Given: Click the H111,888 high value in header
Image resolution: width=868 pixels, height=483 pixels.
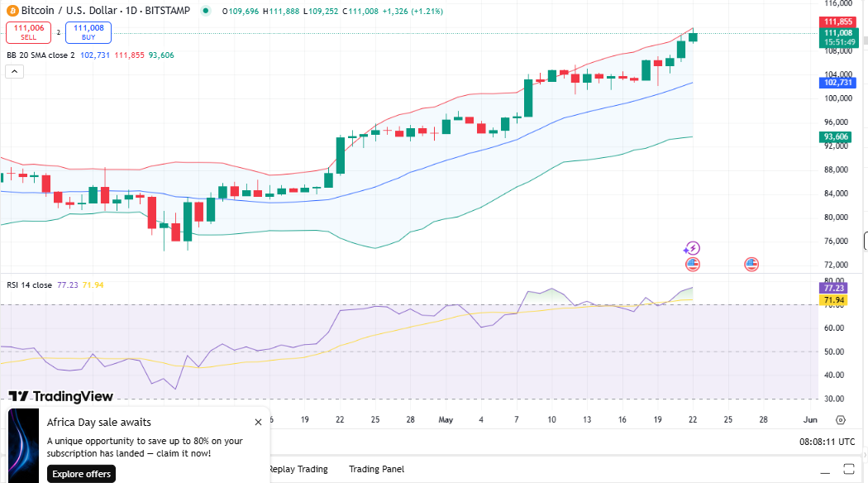Looking at the screenshot, I should click(x=281, y=11).
